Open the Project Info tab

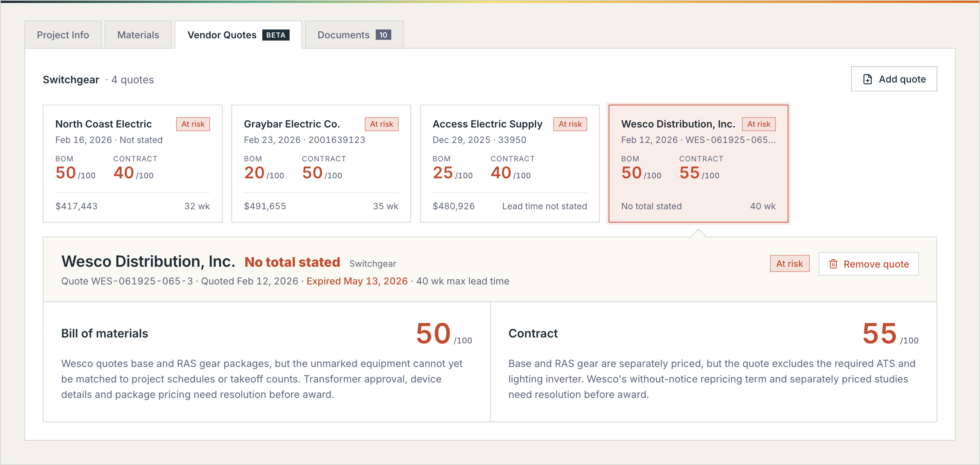[x=63, y=35]
